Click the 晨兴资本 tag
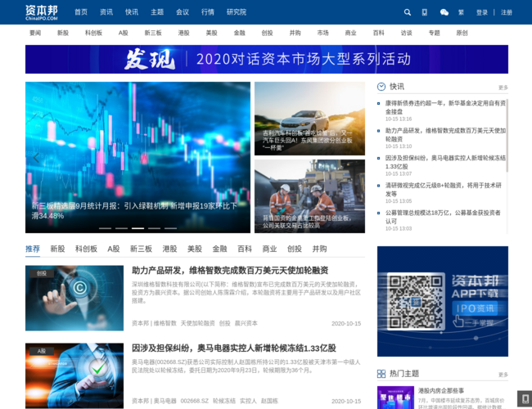The height and width of the screenshot is (409, 532). pyautogui.click(x=246, y=323)
